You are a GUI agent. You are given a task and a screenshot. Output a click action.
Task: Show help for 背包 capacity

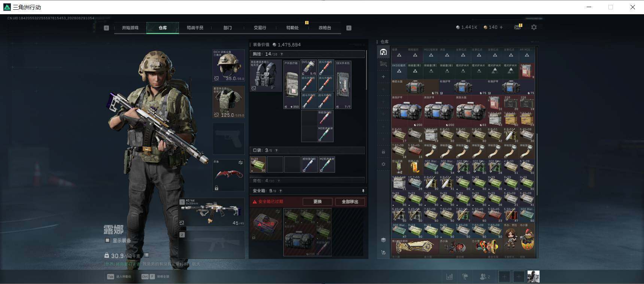[278, 181]
